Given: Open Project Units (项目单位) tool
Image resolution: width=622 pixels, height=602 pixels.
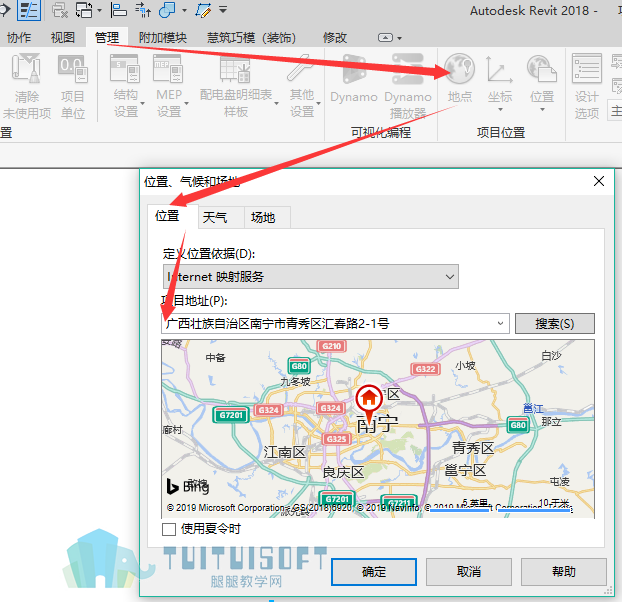Looking at the screenshot, I should (x=73, y=68).
